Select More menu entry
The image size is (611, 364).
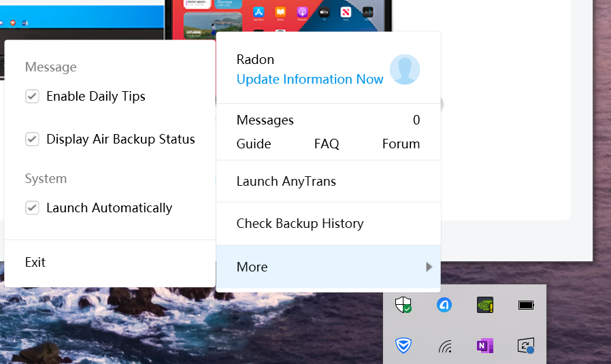point(329,267)
